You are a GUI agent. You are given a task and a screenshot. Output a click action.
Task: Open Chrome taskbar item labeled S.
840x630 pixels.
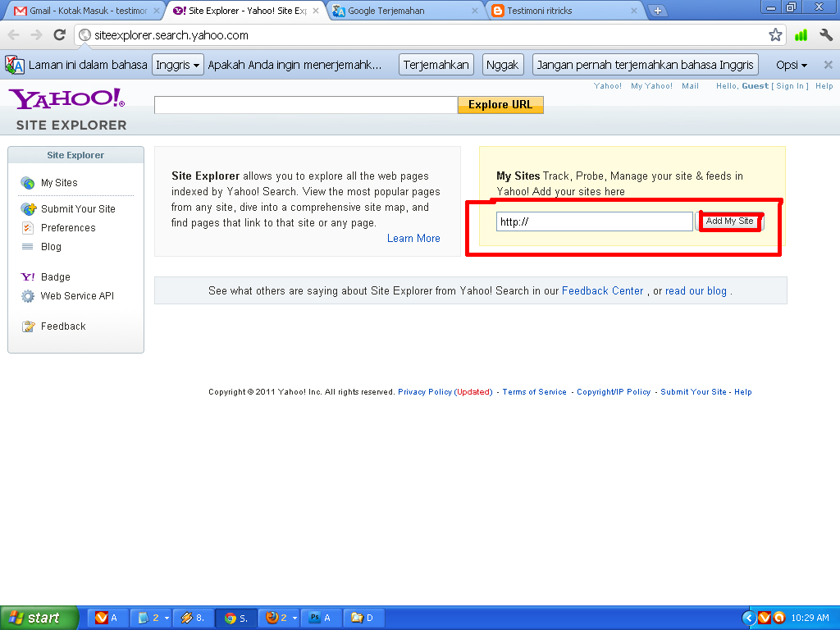coord(236,619)
